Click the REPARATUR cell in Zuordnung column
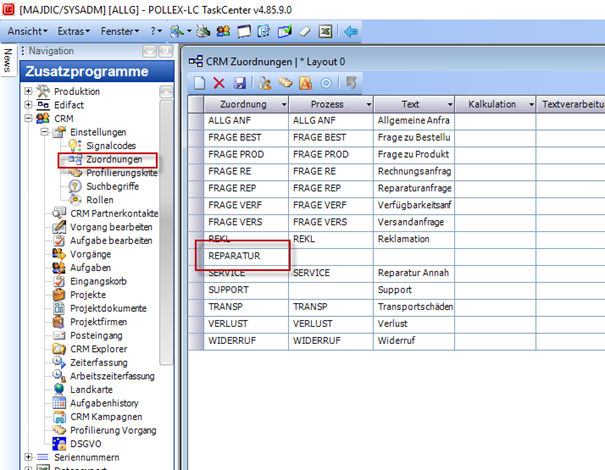605x470 pixels. click(238, 255)
